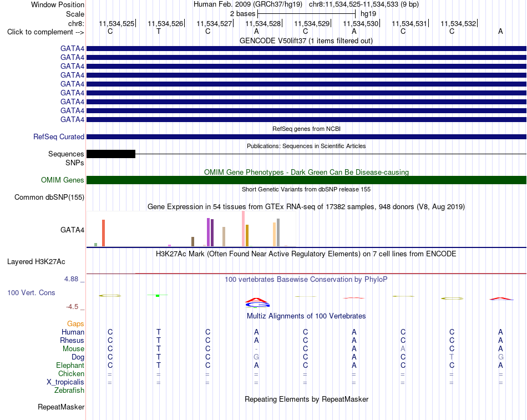Click the 'Click to complement -->' label
This screenshot has width=527, height=420.
45,32
